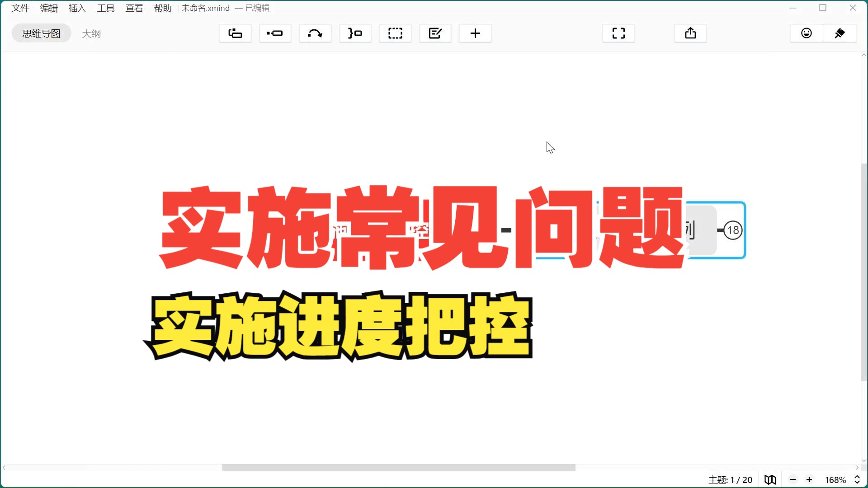Insert a subtopic using the toolbar icon
Image resolution: width=868 pixels, height=488 pixels.
275,33
